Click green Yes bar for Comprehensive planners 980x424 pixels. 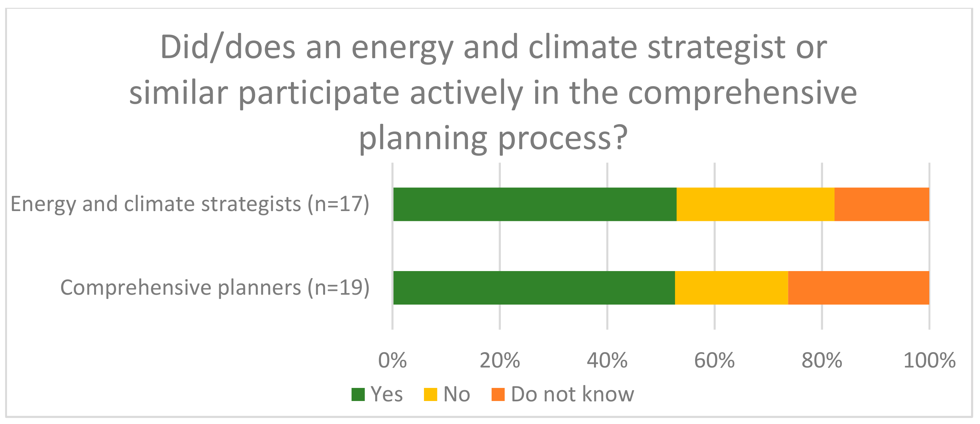[x=534, y=288]
